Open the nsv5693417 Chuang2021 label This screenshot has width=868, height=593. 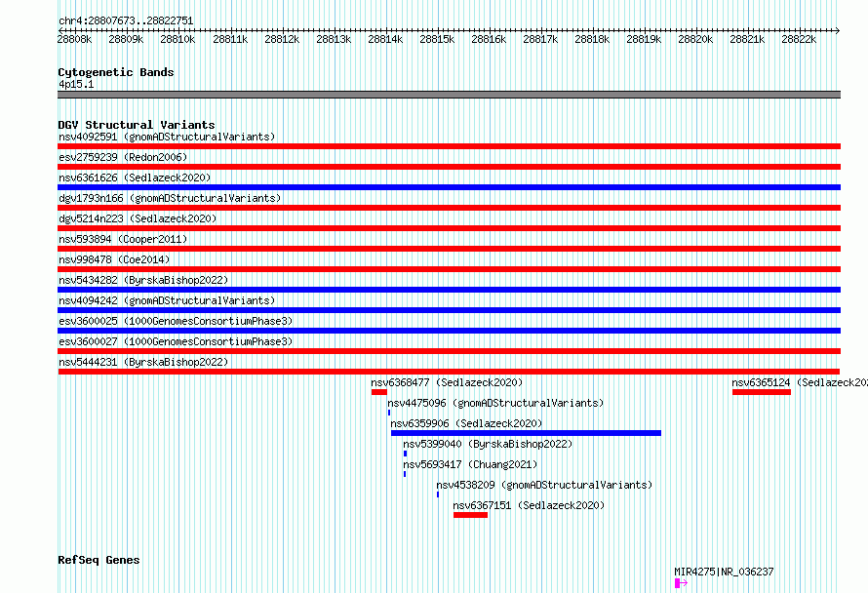(x=470, y=464)
